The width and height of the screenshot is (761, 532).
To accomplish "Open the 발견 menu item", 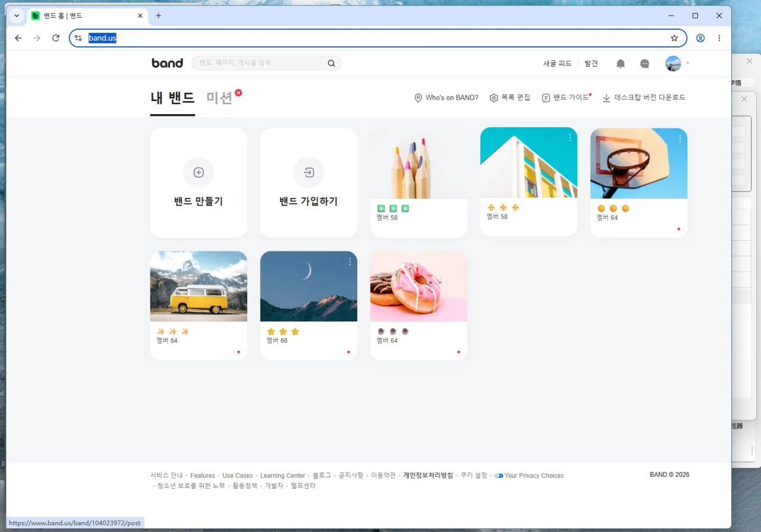I will pyautogui.click(x=591, y=64).
